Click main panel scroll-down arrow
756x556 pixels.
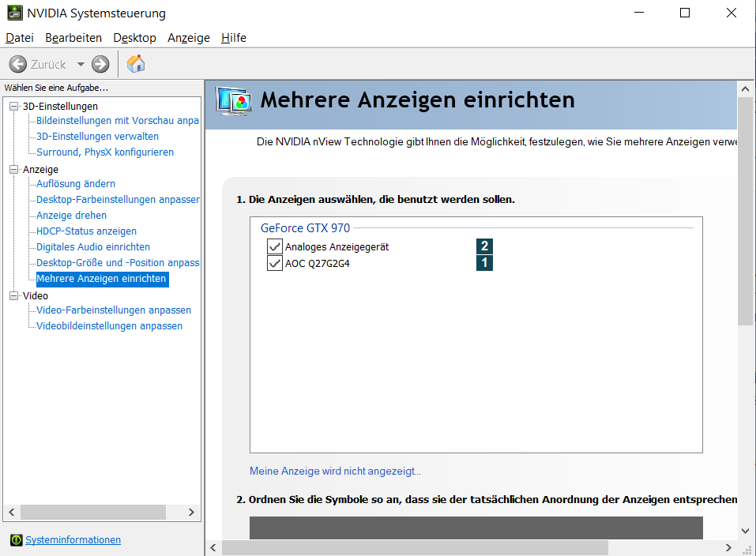(745, 531)
